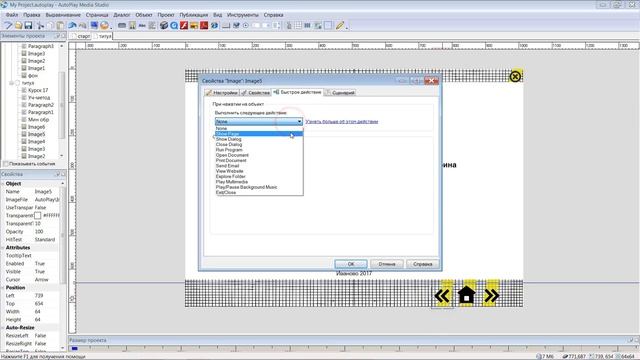Click the quick action combo box arrow
Image resolution: width=640 pixels, height=360 pixels.
(299, 122)
